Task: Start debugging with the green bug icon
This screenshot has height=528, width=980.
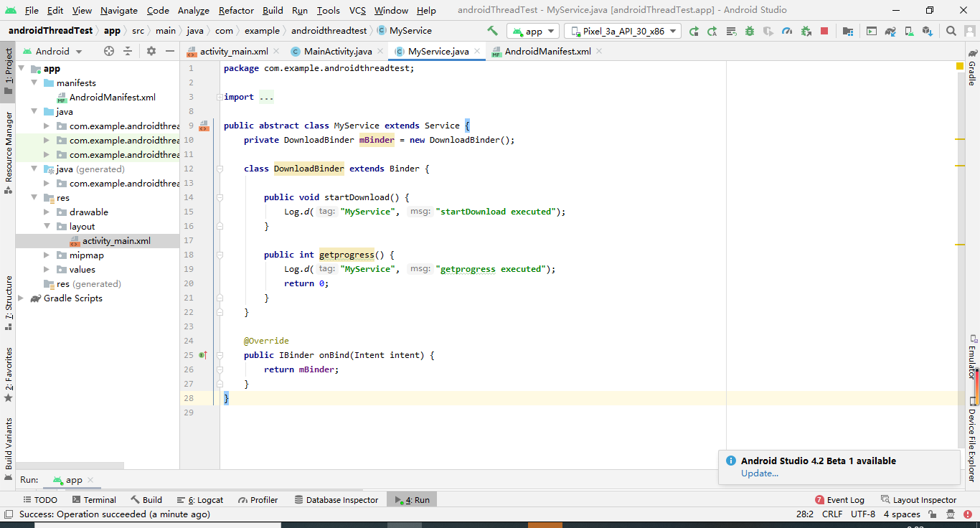Action: 750,31
